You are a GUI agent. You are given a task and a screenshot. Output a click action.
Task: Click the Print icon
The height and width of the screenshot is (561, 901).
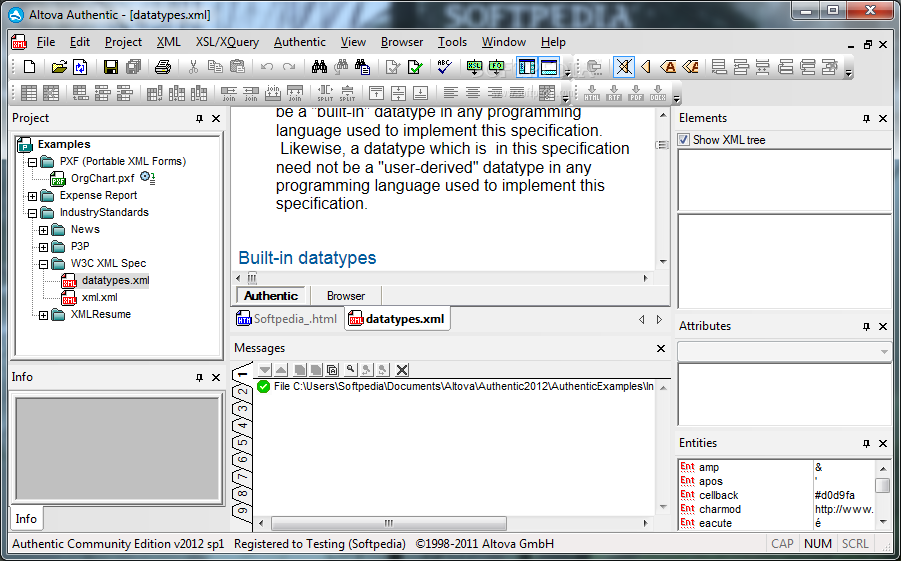point(163,67)
